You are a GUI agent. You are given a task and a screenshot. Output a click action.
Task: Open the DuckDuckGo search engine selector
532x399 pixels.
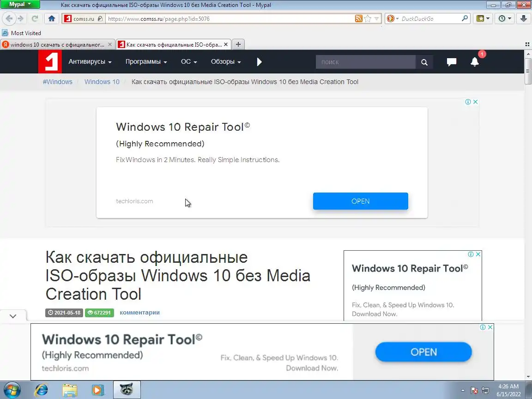392,18
